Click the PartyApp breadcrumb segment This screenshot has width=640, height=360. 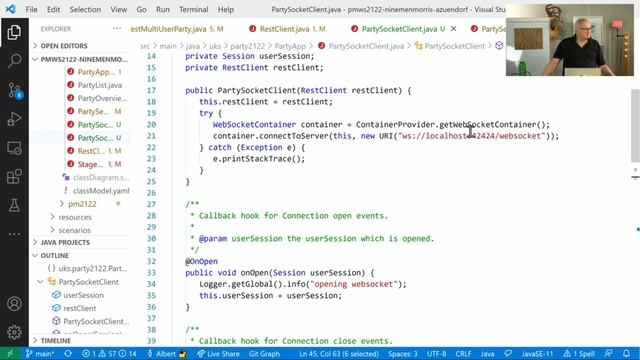290,46
